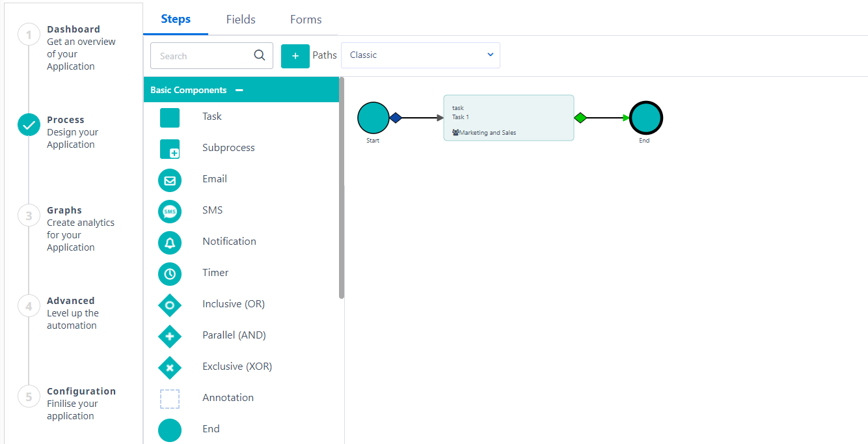The image size is (868, 444).
Task: Select the SMS component icon
Action: pyautogui.click(x=170, y=212)
